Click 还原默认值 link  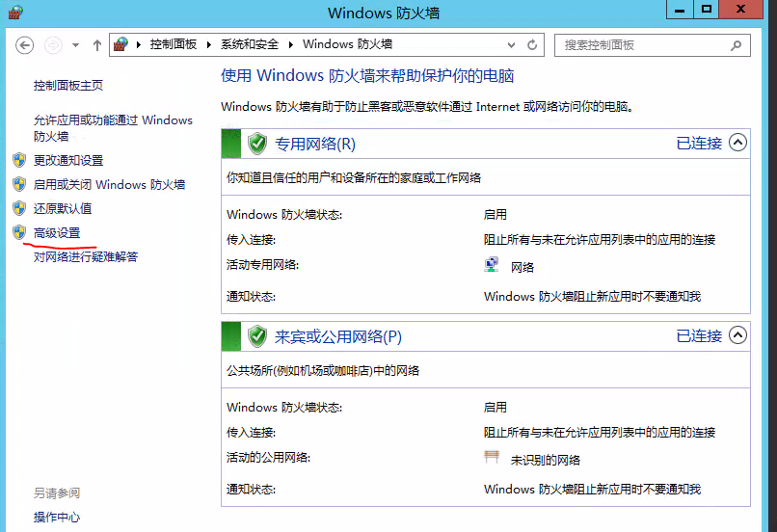[x=63, y=208]
